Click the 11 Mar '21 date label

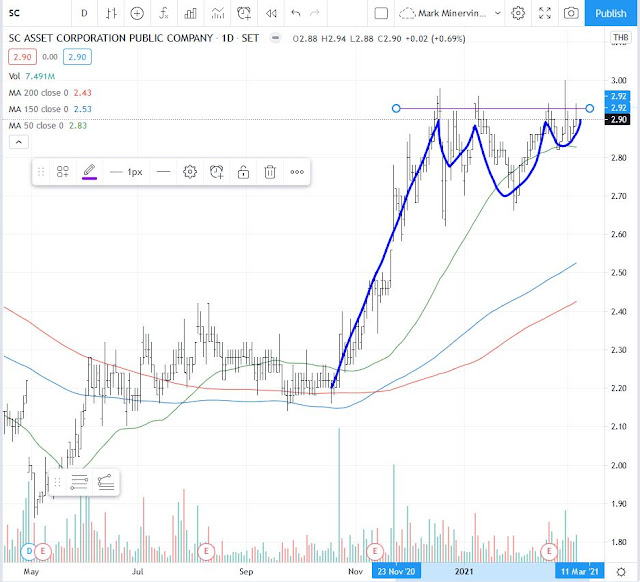point(579,571)
